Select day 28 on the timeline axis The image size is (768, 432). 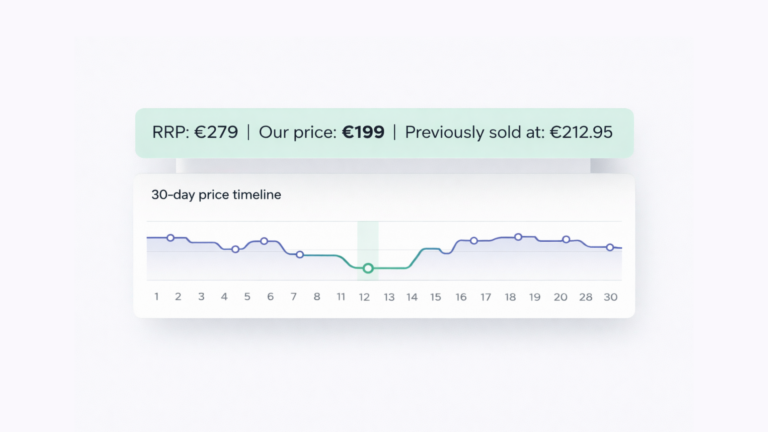coord(585,297)
